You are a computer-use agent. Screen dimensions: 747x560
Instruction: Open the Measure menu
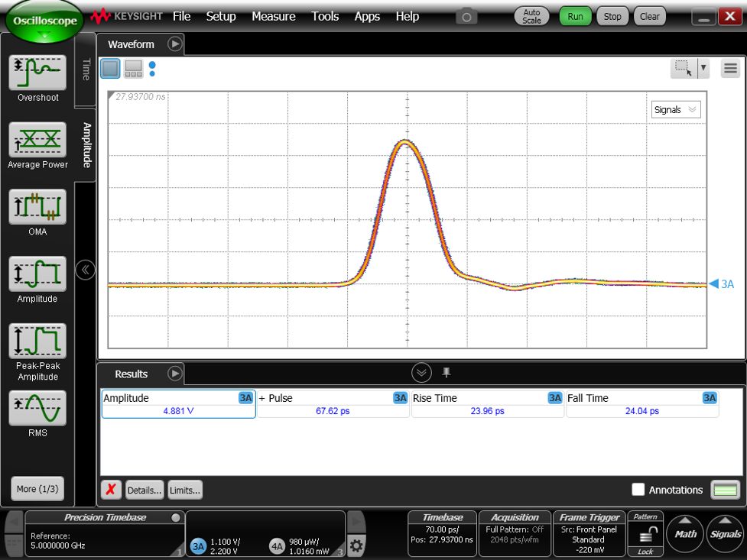[274, 16]
